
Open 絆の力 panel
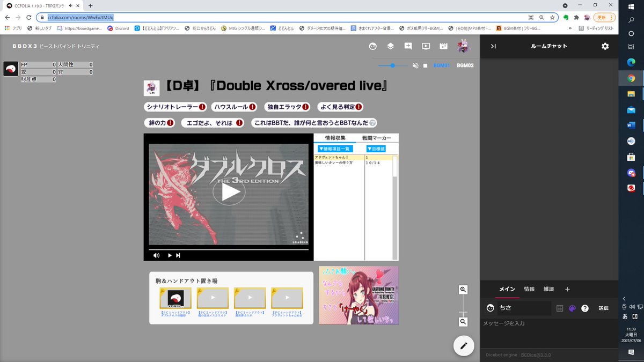point(160,123)
